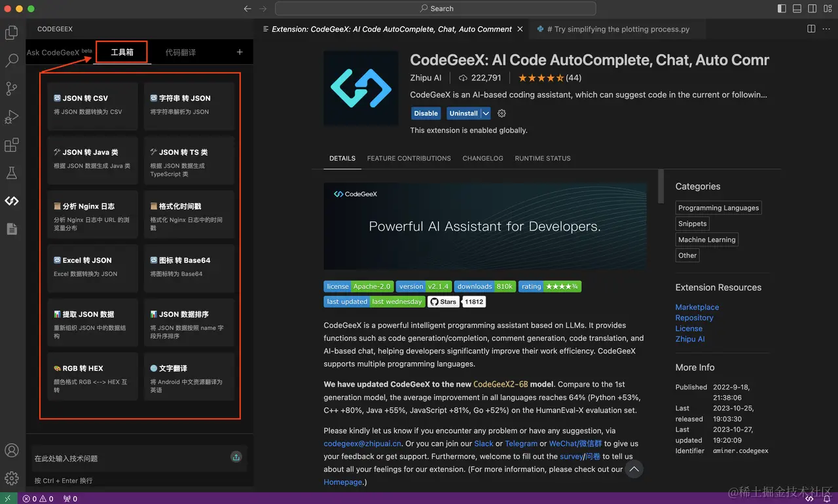The height and width of the screenshot is (504, 838).
Task: Open Source Control view
Action: coord(12,88)
